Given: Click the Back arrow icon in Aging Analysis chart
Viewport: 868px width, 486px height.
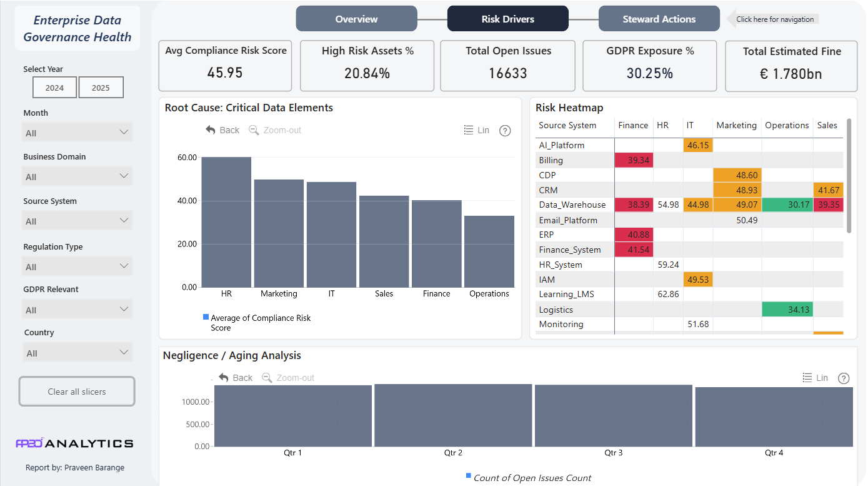Looking at the screenshot, I should (224, 378).
